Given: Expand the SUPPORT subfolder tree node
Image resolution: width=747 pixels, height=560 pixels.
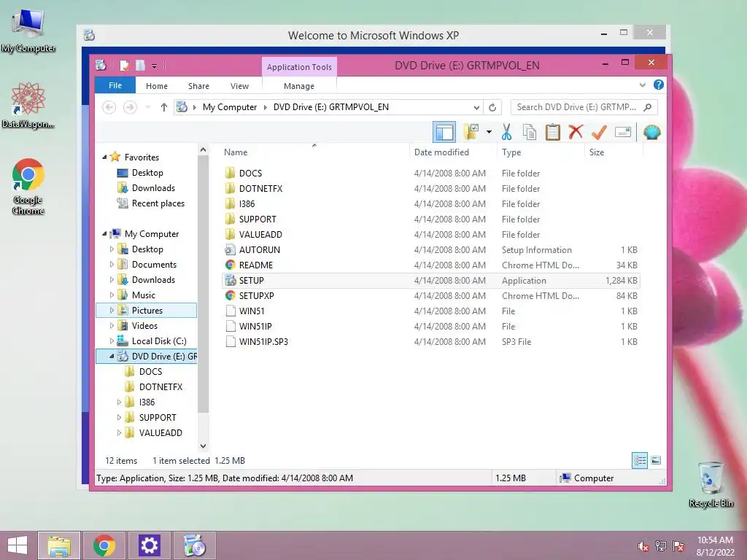Looking at the screenshot, I should (x=119, y=418).
